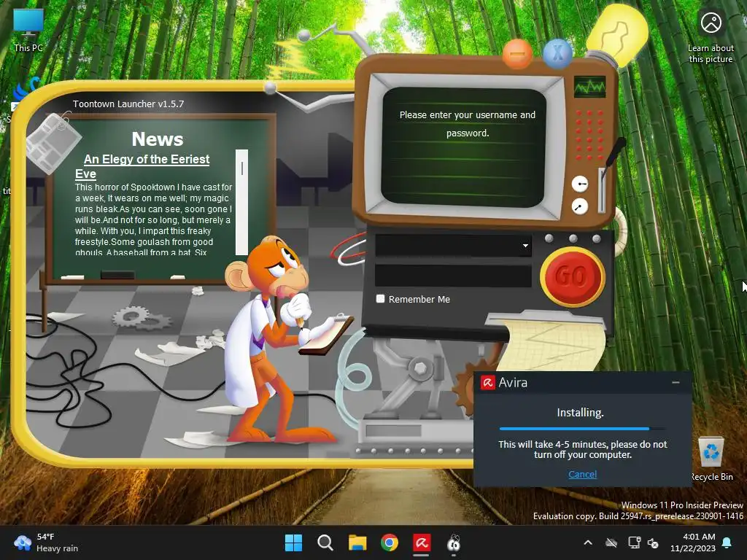Click the volume muted tray icon
The image size is (747, 560).
point(653,542)
